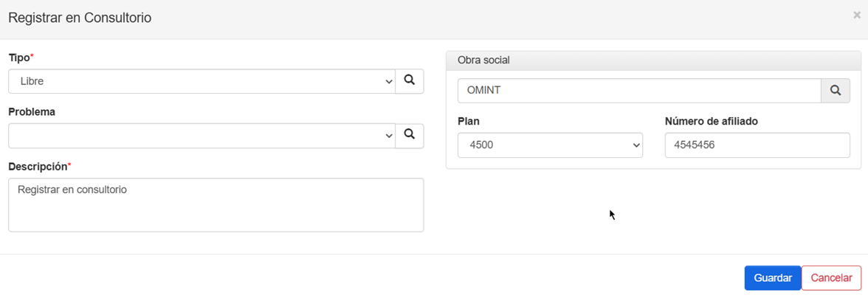Click the Descripción field label
This screenshot has height=298, width=868.
pos(40,166)
